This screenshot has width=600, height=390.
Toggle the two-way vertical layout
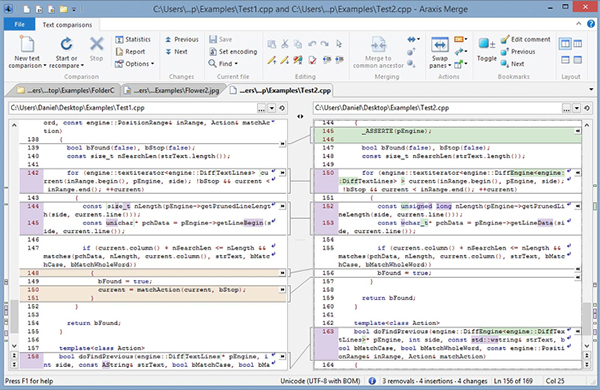tap(565, 44)
